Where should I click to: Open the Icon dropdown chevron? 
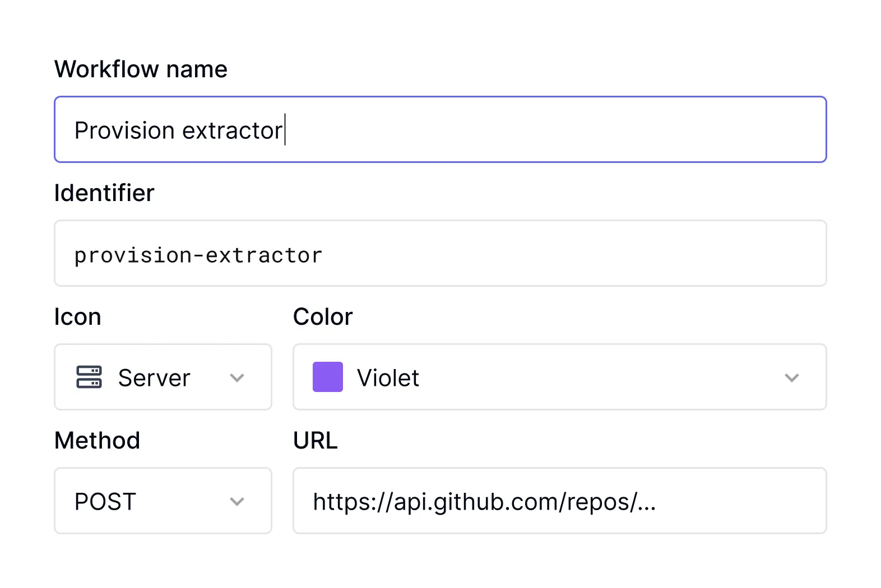pyautogui.click(x=237, y=377)
